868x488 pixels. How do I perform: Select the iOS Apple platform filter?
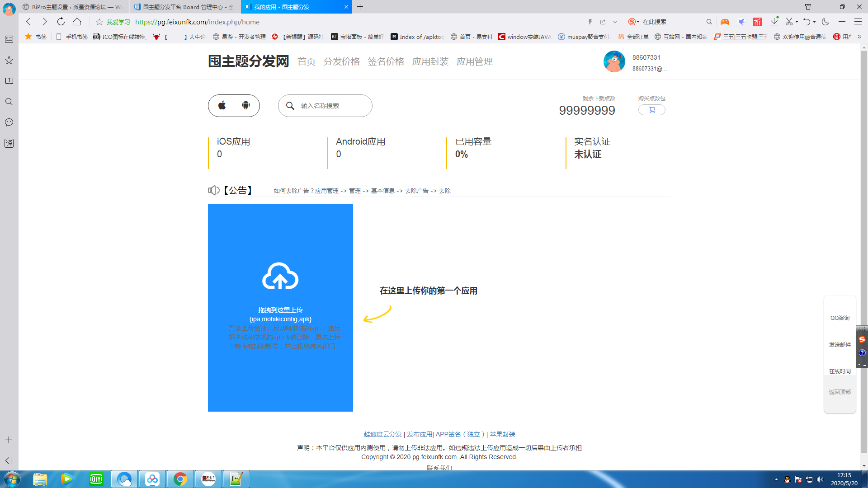click(x=222, y=106)
